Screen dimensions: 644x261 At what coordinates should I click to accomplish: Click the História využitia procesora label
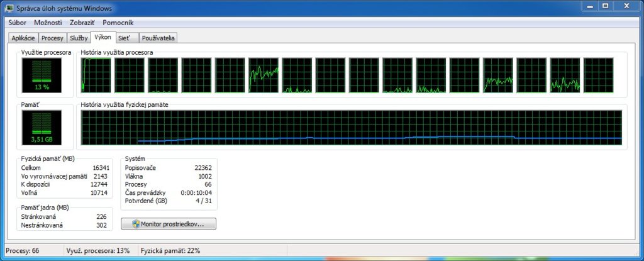click(x=117, y=53)
